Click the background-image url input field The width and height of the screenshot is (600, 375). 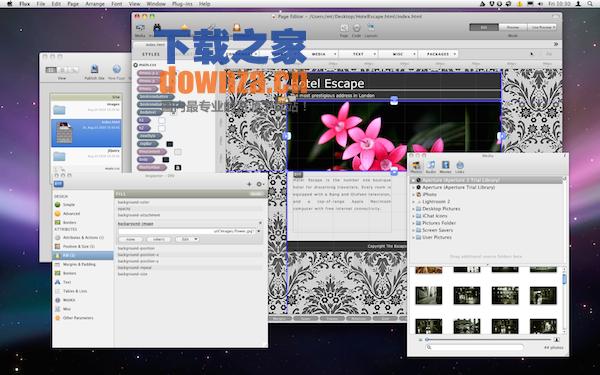tap(187, 232)
